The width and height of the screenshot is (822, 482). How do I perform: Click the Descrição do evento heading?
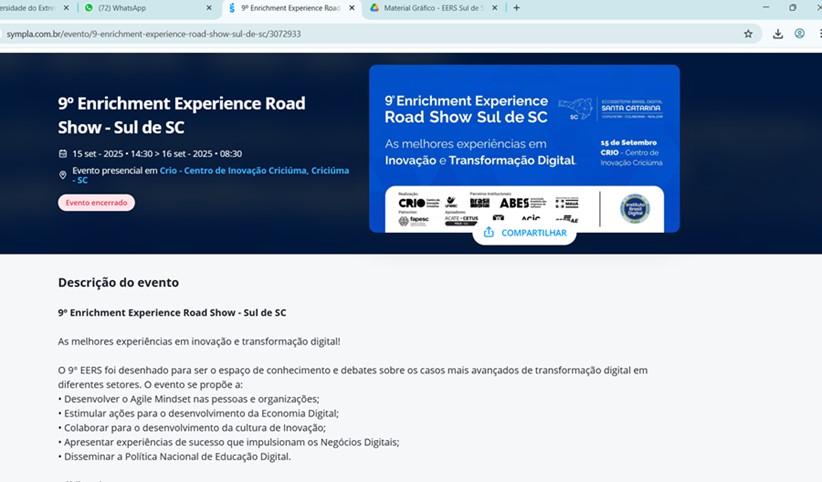coord(118,283)
